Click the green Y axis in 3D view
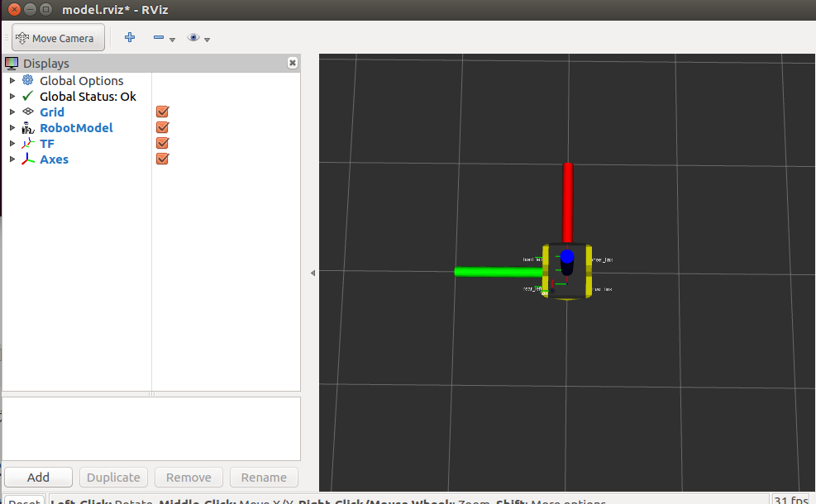816x504 pixels. click(x=499, y=272)
